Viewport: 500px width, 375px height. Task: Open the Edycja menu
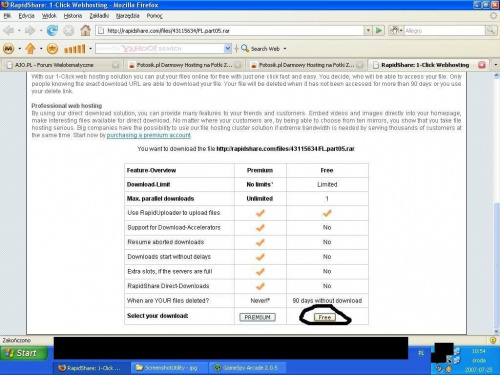point(26,16)
